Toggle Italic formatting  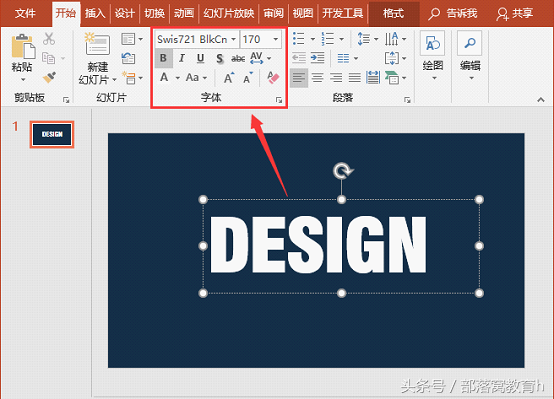pyautogui.click(x=182, y=58)
